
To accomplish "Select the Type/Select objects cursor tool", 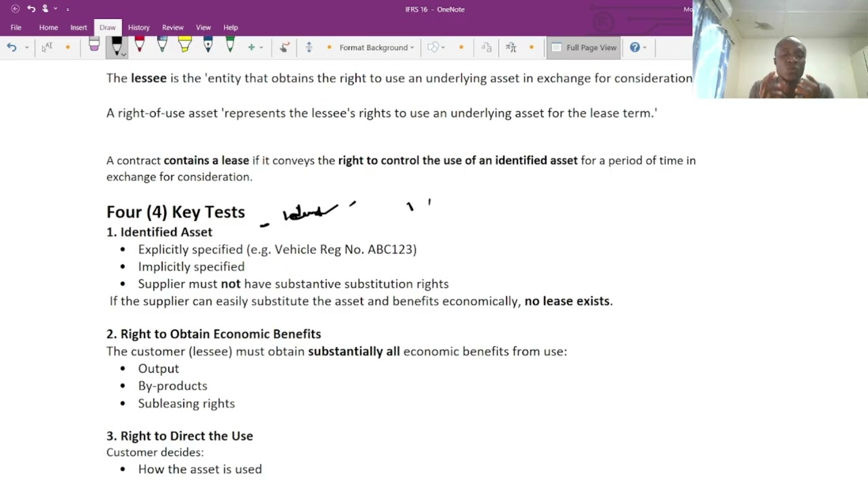I will click(47, 47).
